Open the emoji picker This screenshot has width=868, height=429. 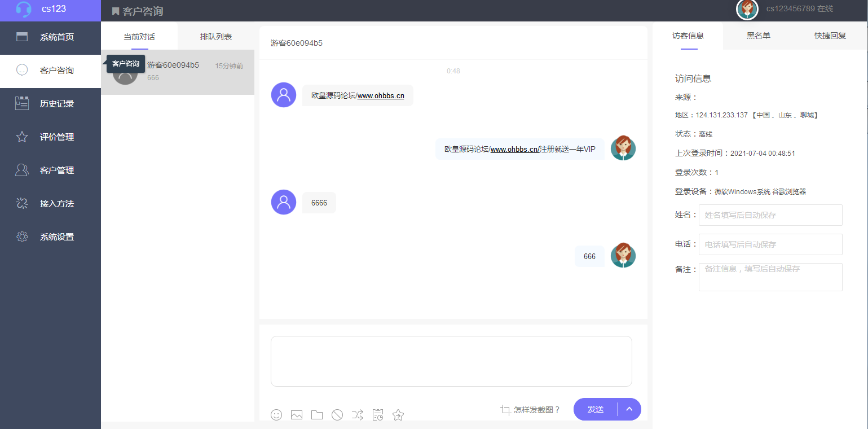point(276,415)
